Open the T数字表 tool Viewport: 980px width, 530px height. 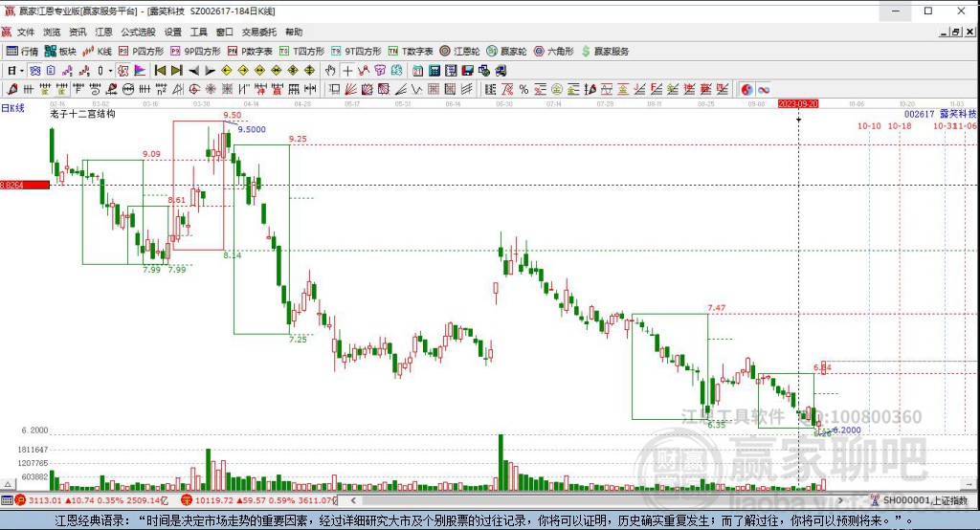(411, 52)
